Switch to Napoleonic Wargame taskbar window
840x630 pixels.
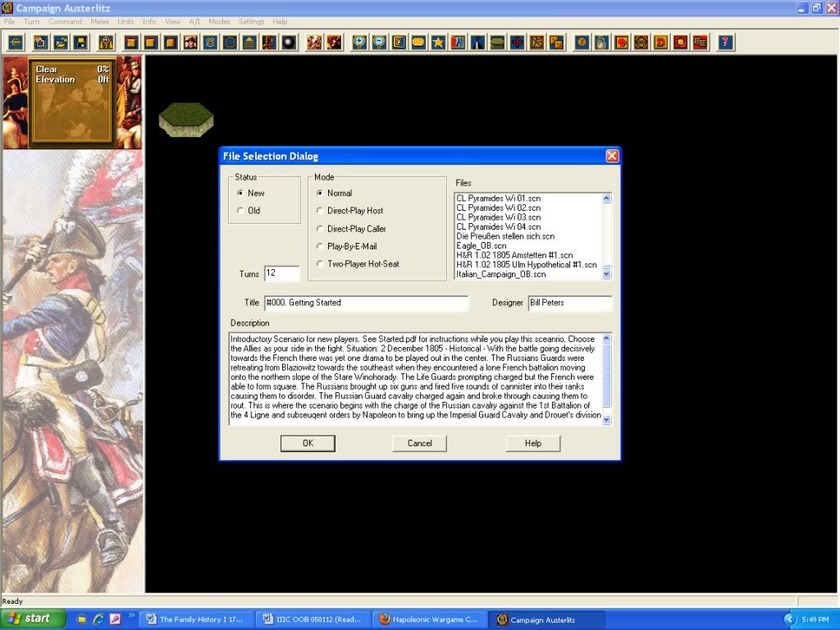pos(430,619)
